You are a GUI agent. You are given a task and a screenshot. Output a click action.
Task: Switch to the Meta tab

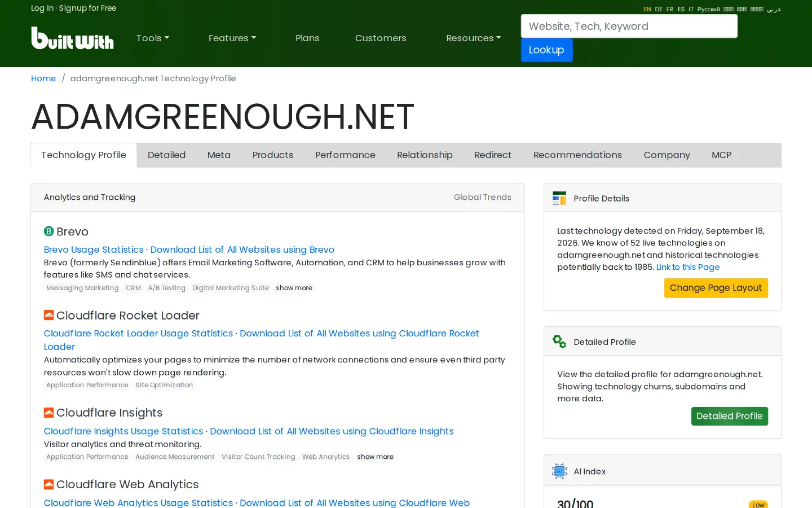(219, 155)
